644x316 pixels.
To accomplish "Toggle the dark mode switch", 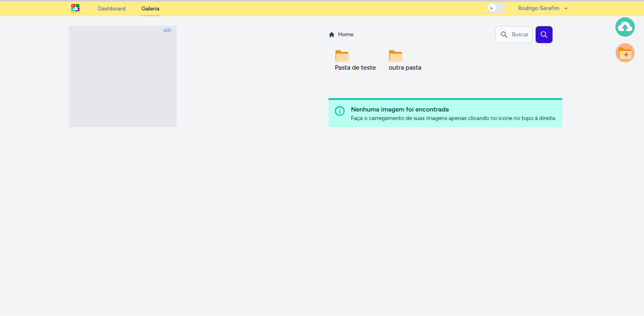I will pyautogui.click(x=496, y=8).
